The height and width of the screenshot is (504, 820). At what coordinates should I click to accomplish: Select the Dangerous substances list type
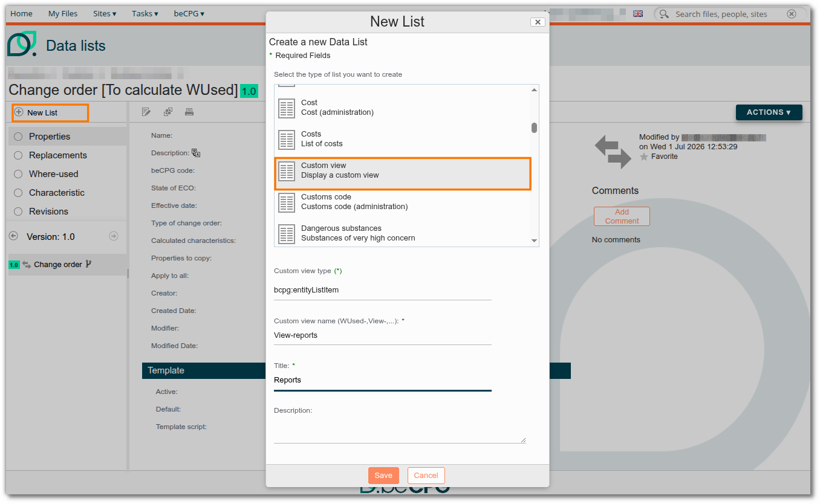pyautogui.click(x=403, y=233)
